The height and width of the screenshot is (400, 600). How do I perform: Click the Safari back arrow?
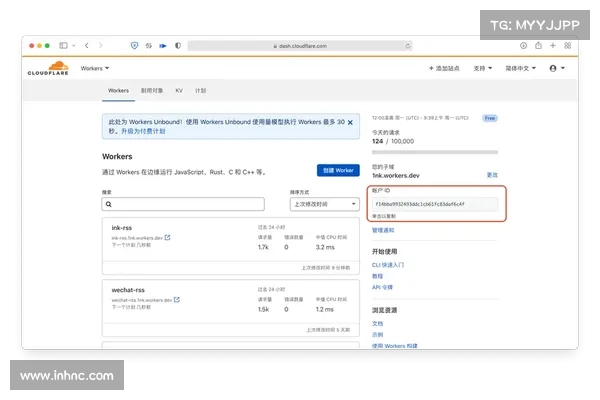[x=87, y=45]
